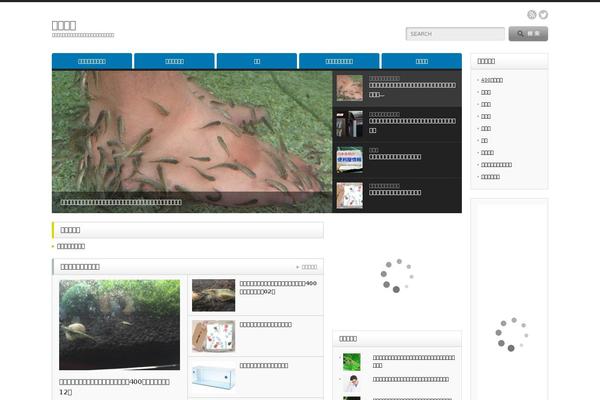Open the bulleted link under the yellow-bar heading
Screen dimensions: 600x400
(71, 246)
